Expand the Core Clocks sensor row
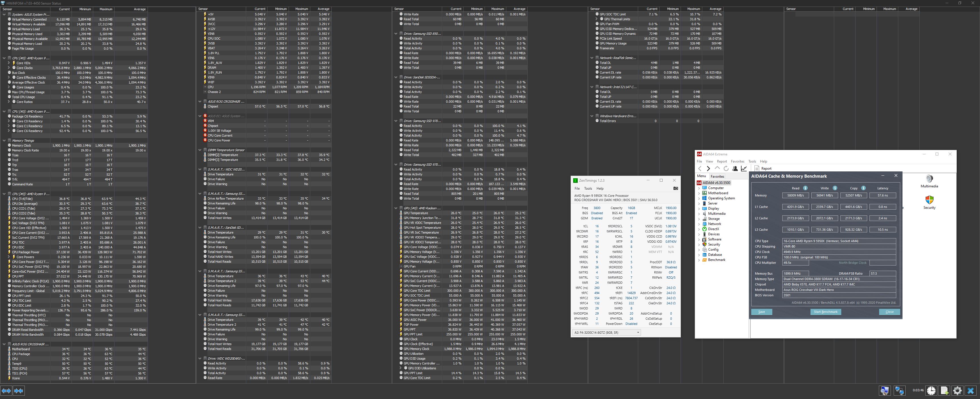This screenshot has width=980, height=399. 9,68
